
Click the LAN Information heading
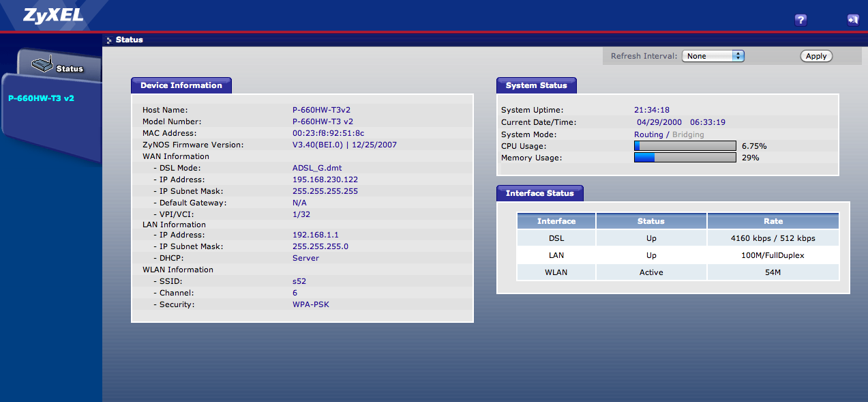click(174, 225)
